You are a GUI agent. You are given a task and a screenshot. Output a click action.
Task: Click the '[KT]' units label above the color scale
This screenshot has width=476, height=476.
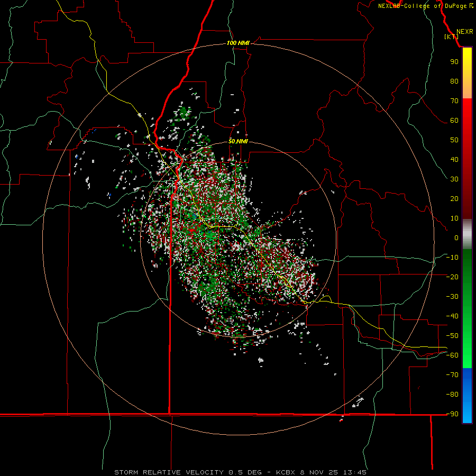tap(452, 36)
